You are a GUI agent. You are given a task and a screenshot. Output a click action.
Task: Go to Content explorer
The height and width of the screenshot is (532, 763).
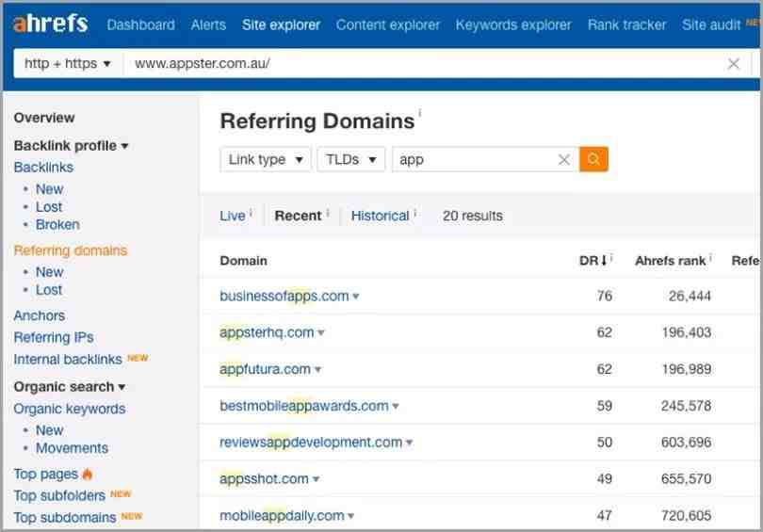coord(388,24)
